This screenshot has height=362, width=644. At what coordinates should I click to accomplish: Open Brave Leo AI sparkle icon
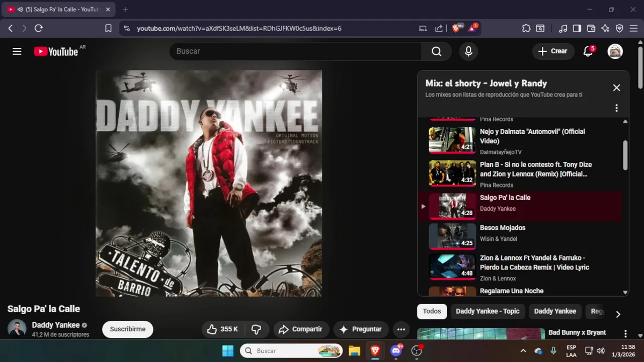(x=605, y=29)
